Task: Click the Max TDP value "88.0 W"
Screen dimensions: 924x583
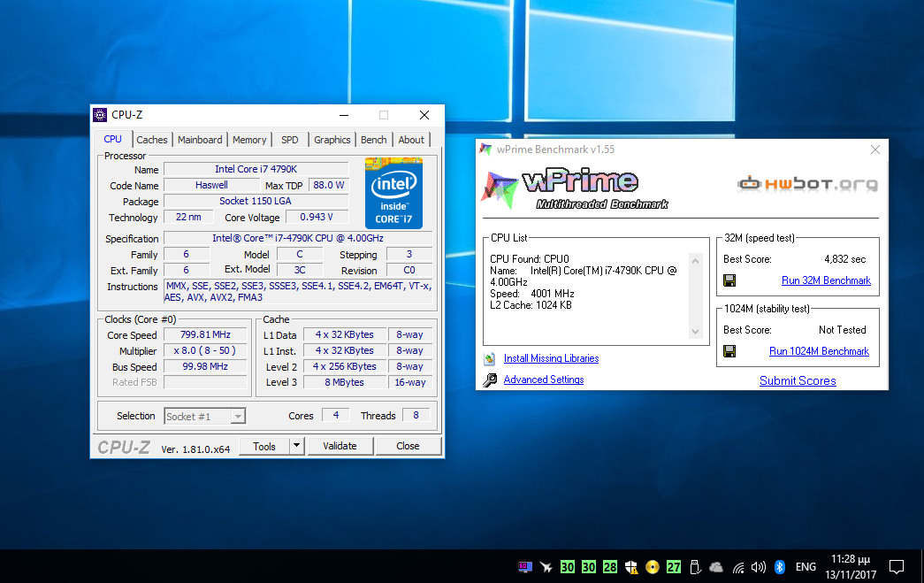Action: (x=329, y=185)
